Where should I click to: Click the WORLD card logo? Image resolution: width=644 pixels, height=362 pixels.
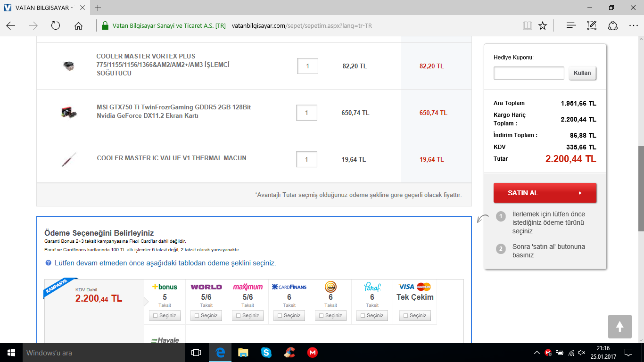[206, 287]
